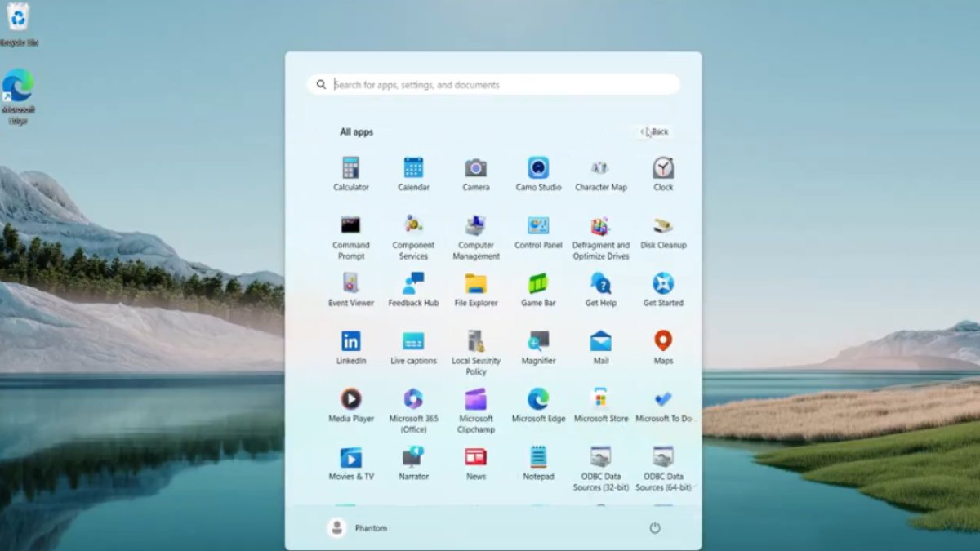
Task: Launch the Get Help app
Action: [x=601, y=290]
